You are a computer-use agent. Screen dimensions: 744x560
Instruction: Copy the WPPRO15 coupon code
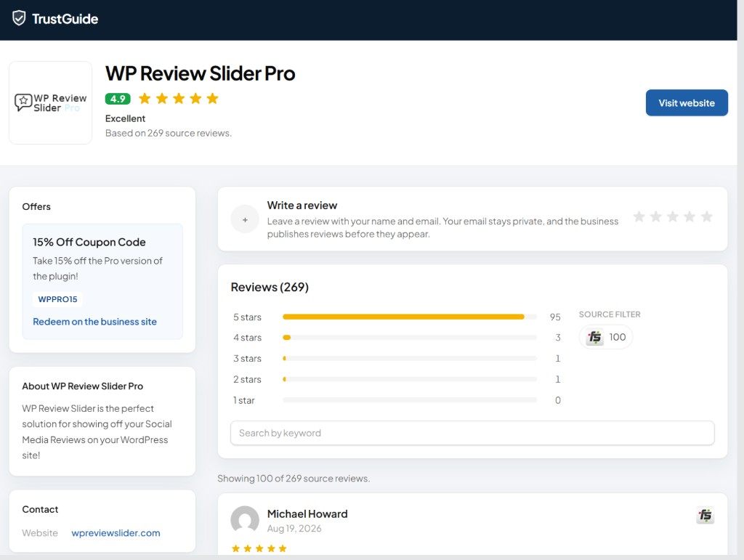click(x=57, y=299)
